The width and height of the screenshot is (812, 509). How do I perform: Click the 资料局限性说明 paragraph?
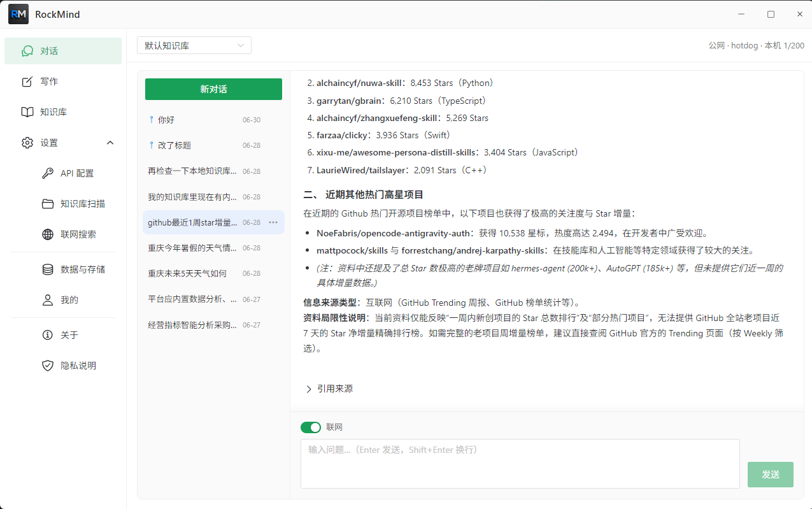543,333
